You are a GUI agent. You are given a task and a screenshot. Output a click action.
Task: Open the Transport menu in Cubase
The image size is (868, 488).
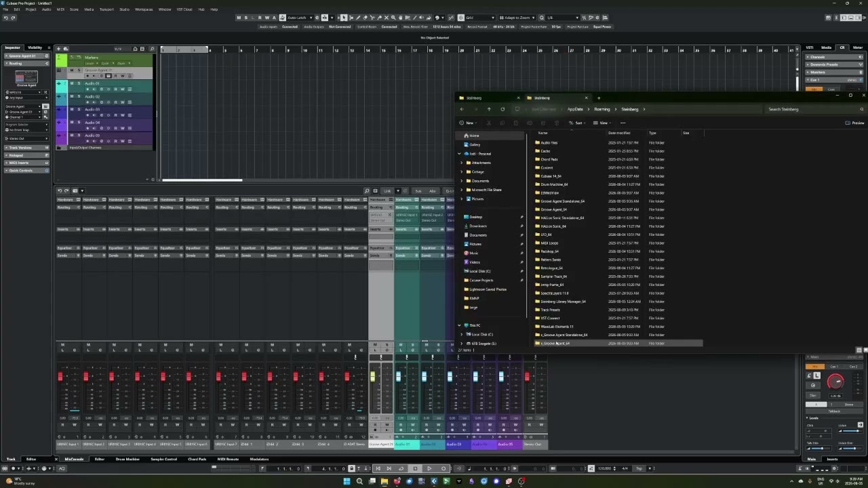[106, 9]
